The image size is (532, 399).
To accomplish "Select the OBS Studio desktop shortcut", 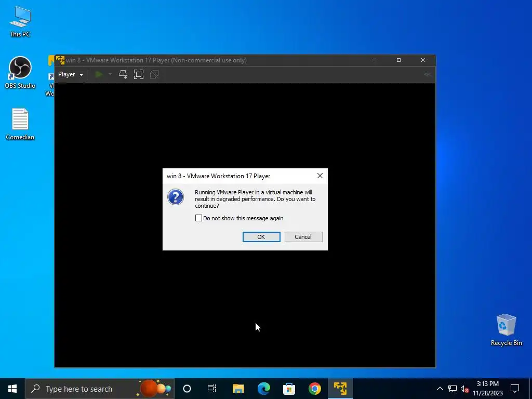I will click(x=20, y=73).
